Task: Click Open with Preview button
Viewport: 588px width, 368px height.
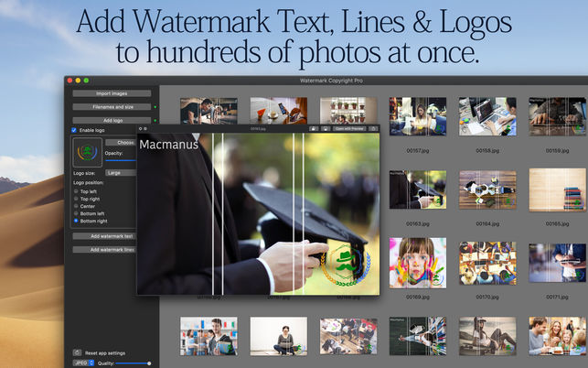Action: pos(349,129)
